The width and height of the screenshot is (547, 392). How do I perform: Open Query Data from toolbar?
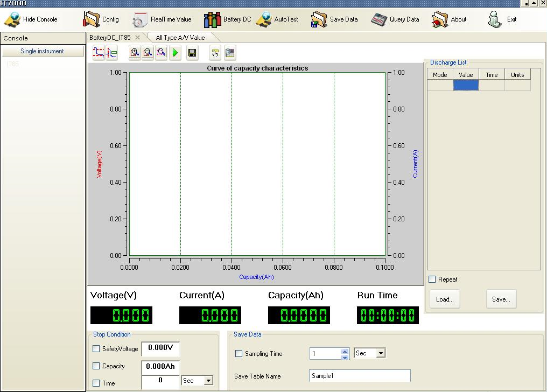(395, 19)
